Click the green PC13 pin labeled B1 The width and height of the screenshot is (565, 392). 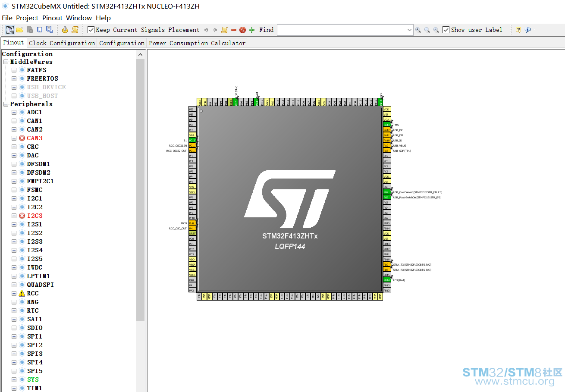click(192, 140)
